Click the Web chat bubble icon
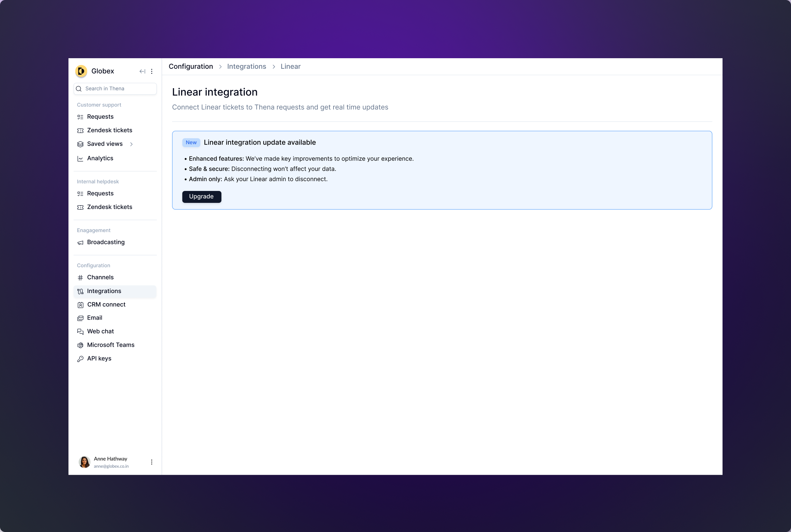The height and width of the screenshot is (532, 791). (x=80, y=332)
